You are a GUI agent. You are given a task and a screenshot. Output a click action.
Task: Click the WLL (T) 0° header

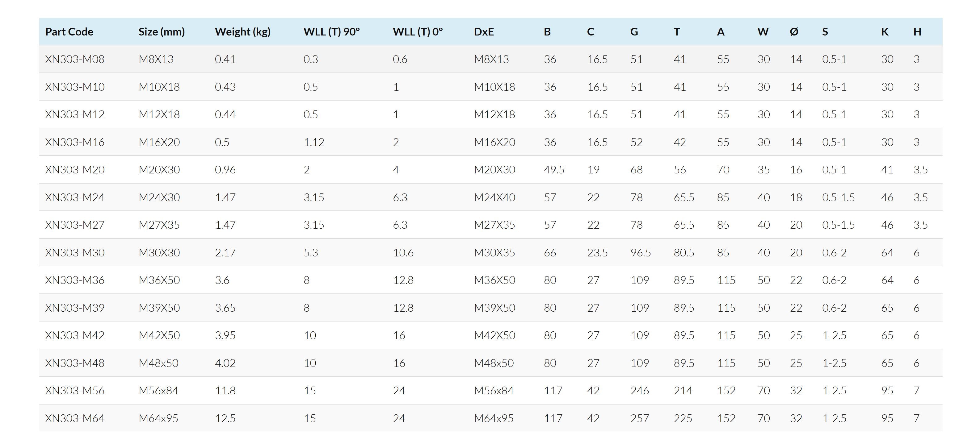point(417,31)
